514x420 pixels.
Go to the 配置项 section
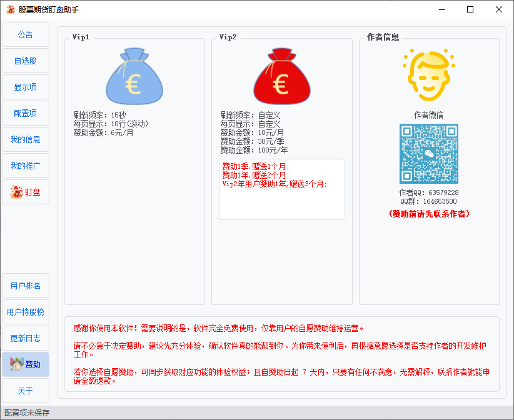pyautogui.click(x=26, y=113)
